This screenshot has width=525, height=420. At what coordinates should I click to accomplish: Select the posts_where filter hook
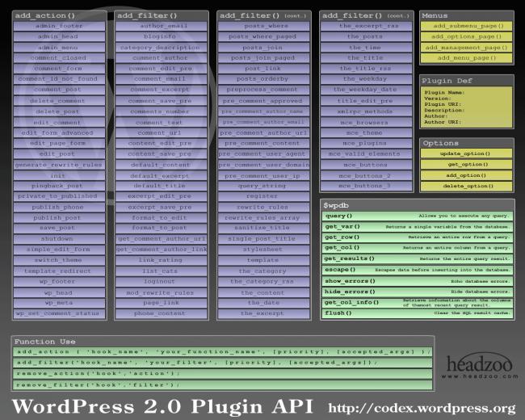coord(264,26)
